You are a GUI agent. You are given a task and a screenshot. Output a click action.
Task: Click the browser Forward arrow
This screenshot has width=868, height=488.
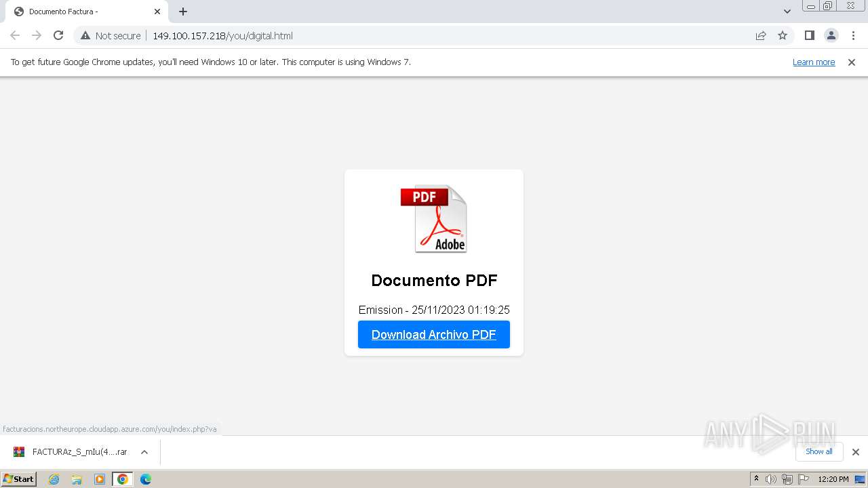click(x=37, y=35)
